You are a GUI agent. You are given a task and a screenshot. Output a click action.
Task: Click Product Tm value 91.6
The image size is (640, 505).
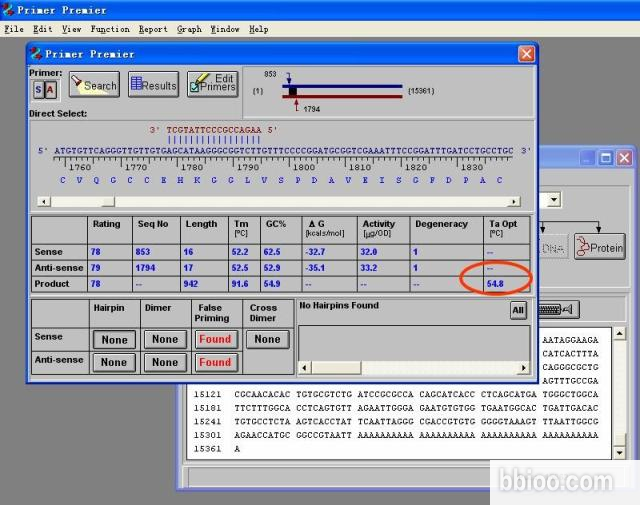pos(240,284)
